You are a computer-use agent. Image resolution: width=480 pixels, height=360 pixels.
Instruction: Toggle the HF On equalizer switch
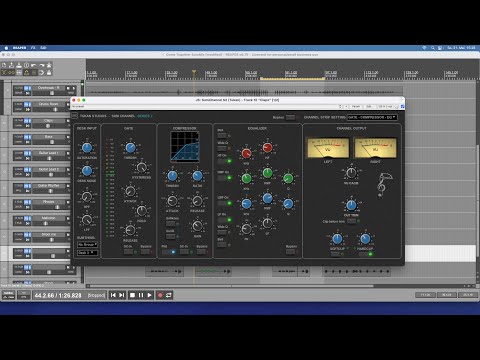click(222, 161)
